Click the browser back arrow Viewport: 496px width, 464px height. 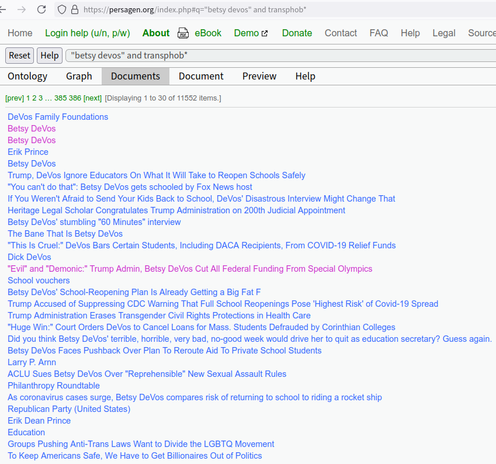pos(3,10)
